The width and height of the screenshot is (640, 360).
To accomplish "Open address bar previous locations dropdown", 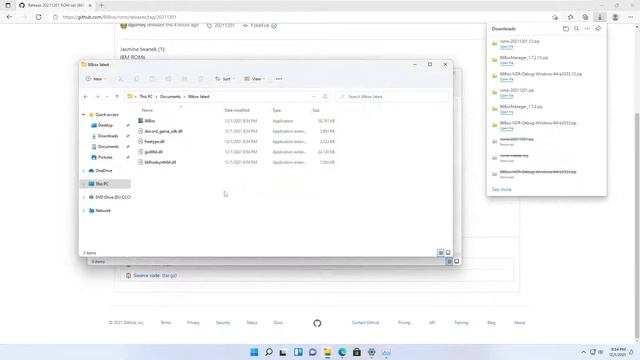I will pyautogui.click(x=314, y=97).
